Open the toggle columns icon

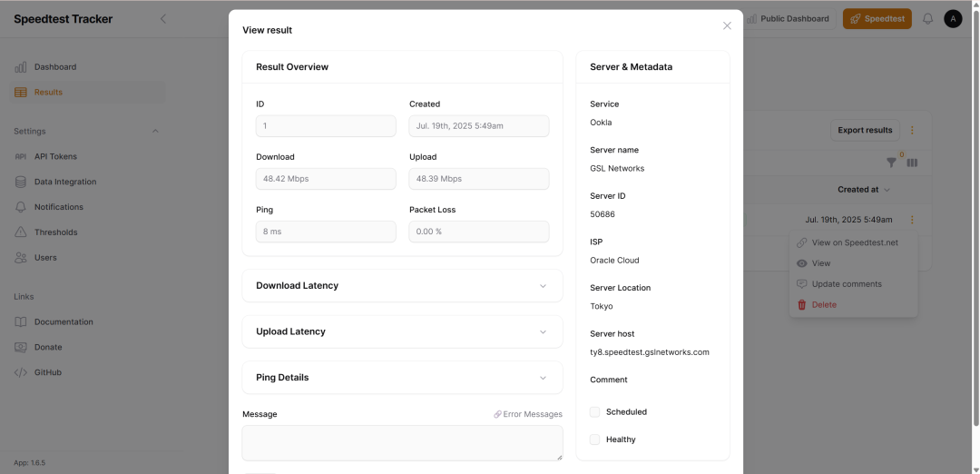912,163
